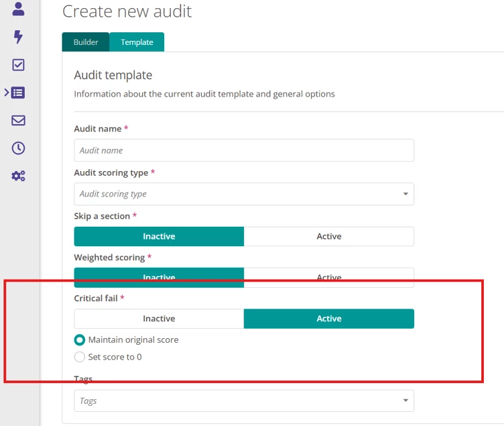The height and width of the screenshot is (426, 504).
Task: Open the settings gears icon
Action: 18,176
